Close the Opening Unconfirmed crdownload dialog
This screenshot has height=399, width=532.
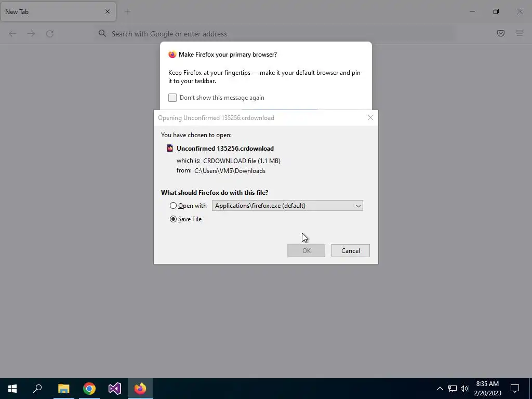coord(370,118)
